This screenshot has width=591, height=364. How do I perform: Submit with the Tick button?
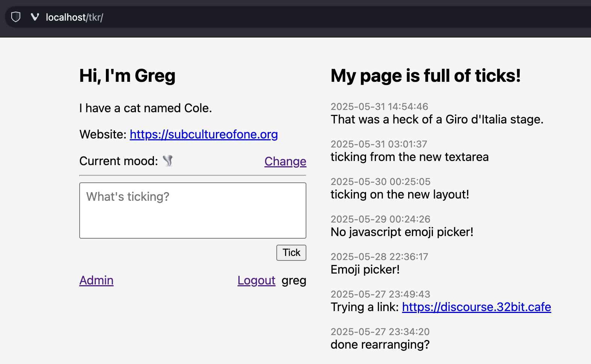coord(291,253)
